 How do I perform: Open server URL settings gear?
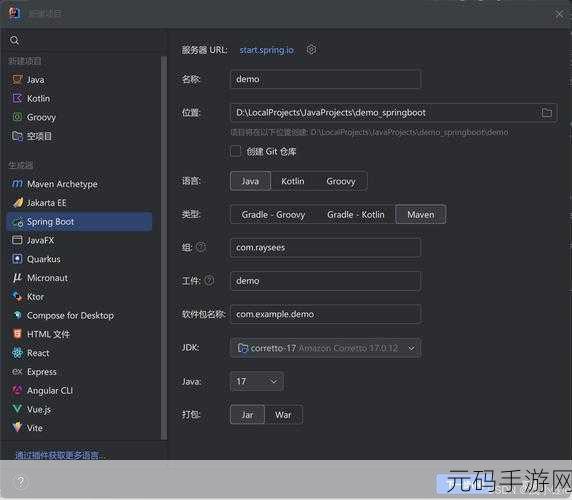click(311, 49)
